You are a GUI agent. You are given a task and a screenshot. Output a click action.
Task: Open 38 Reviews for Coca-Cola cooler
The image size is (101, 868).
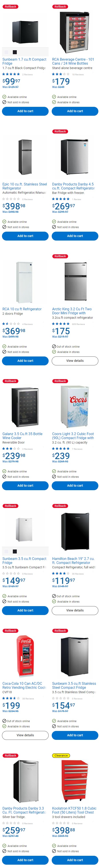(x=28, y=699)
